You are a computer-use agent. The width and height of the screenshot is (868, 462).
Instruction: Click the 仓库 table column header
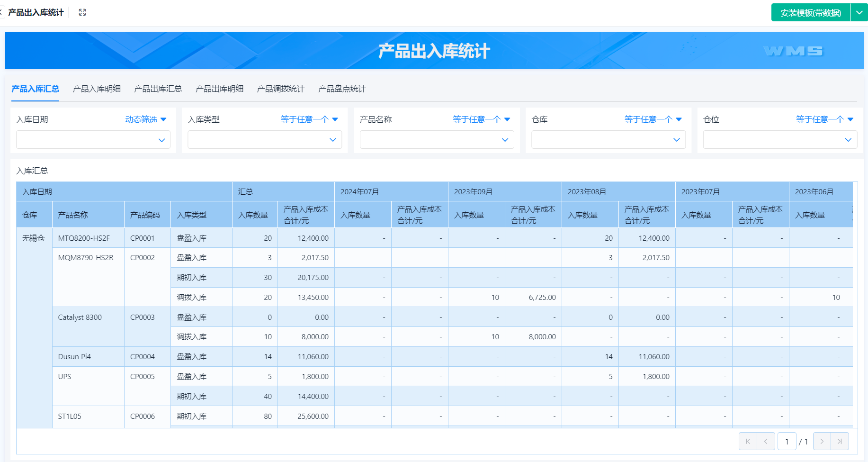tap(34, 215)
